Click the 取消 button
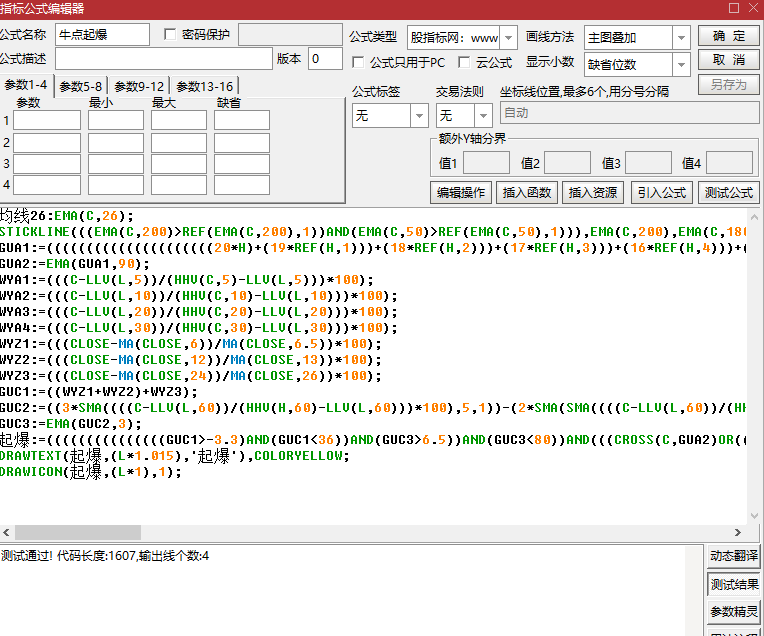This screenshot has height=636, width=764. pyautogui.click(x=728, y=60)
